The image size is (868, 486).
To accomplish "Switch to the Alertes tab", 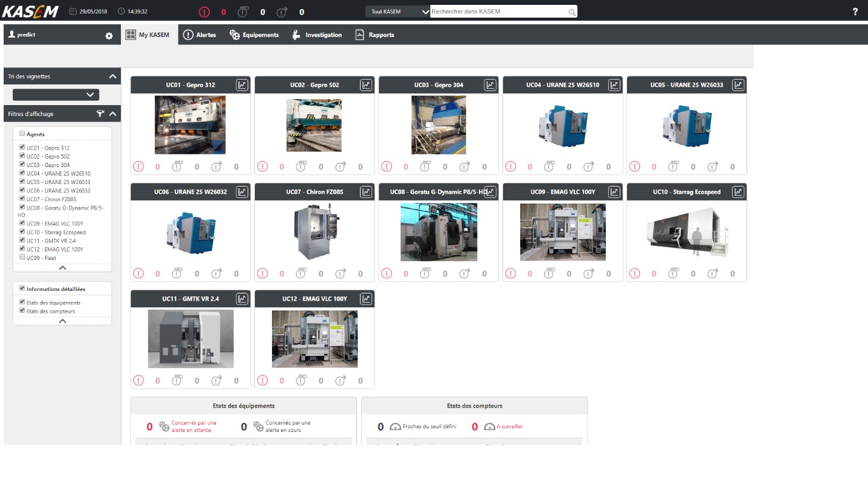I will click(200, 35).
